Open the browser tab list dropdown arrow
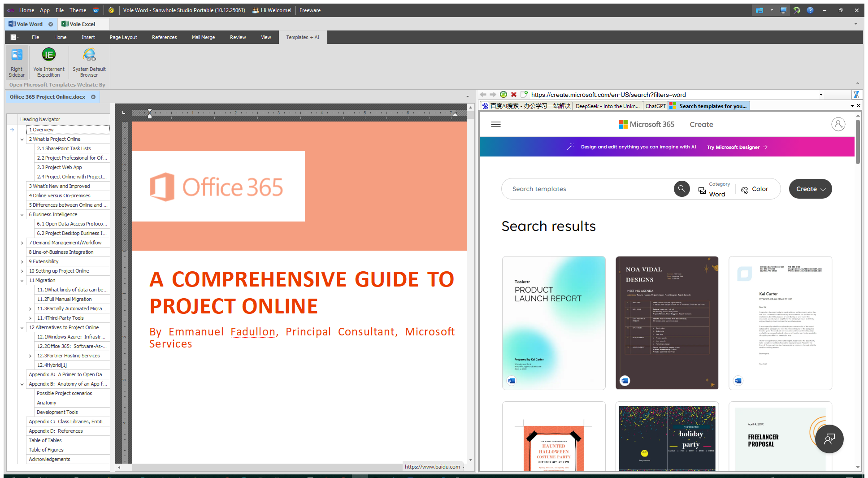 pos(852,106)
